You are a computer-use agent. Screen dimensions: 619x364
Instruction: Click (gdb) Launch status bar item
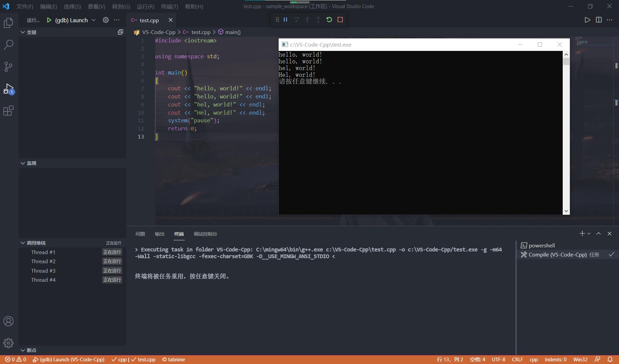[68, 359]
